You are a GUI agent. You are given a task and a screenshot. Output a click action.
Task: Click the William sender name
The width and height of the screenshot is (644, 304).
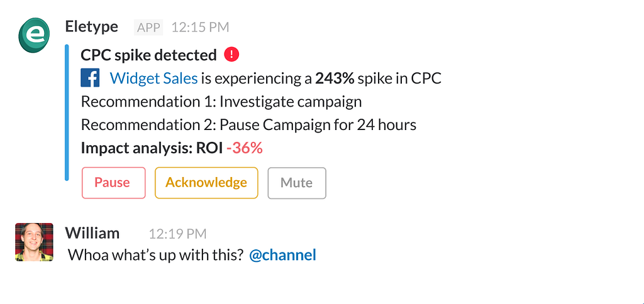pos(92,233)
